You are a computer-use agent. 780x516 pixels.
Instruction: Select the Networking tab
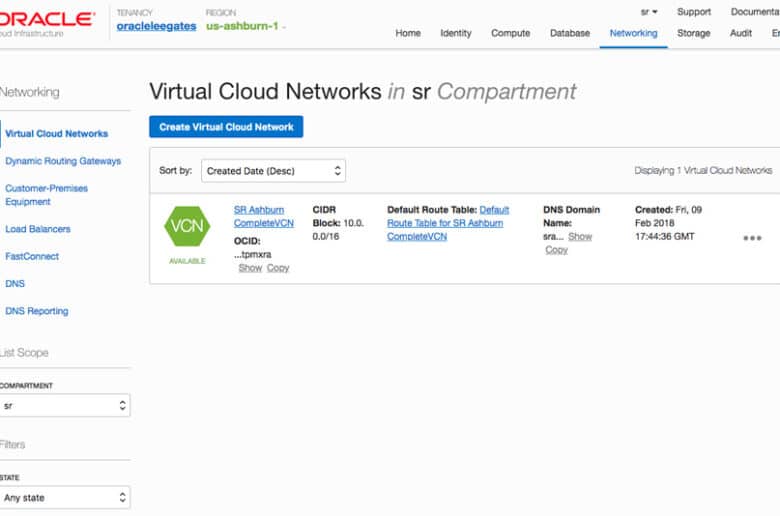(x=633, y=33)
